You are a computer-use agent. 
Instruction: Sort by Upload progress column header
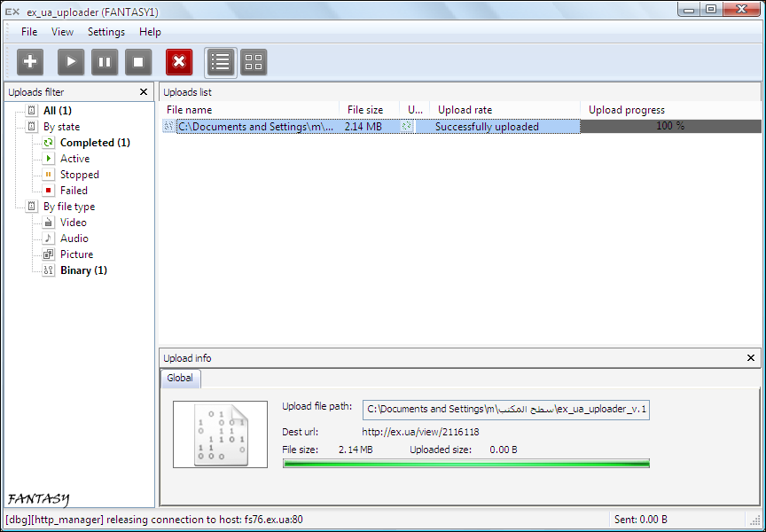click(671, 110)
